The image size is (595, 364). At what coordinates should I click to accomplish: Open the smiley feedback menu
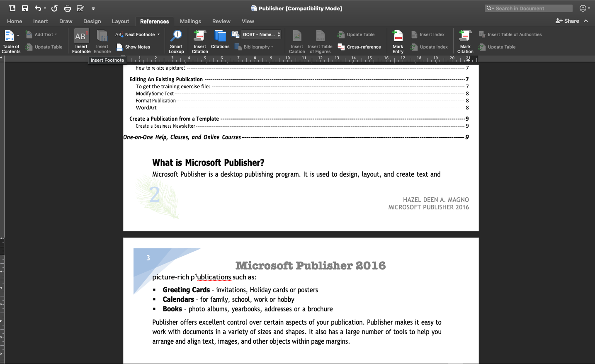(x=585, y=8)
